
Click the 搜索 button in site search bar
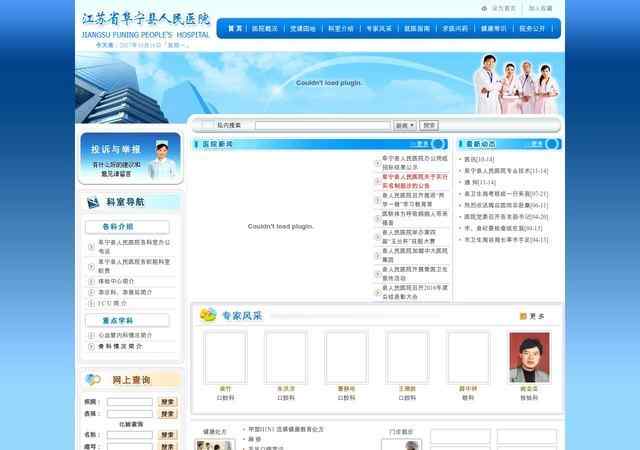429,125
